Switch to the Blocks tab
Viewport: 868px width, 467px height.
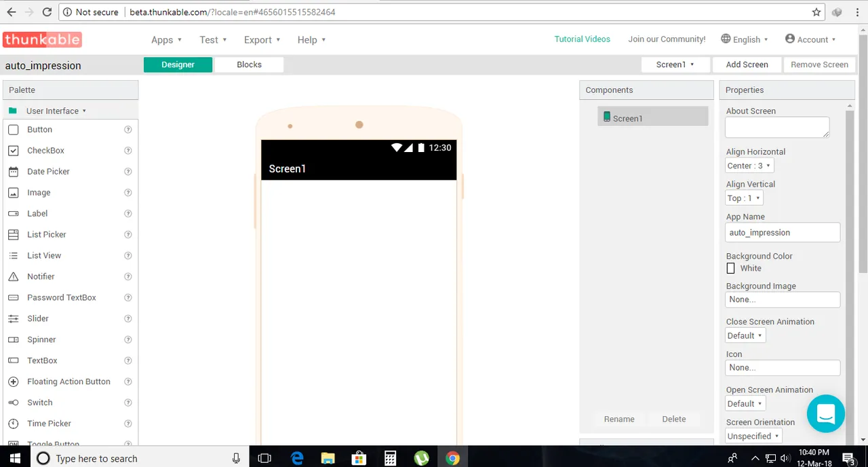pos(249,64)
